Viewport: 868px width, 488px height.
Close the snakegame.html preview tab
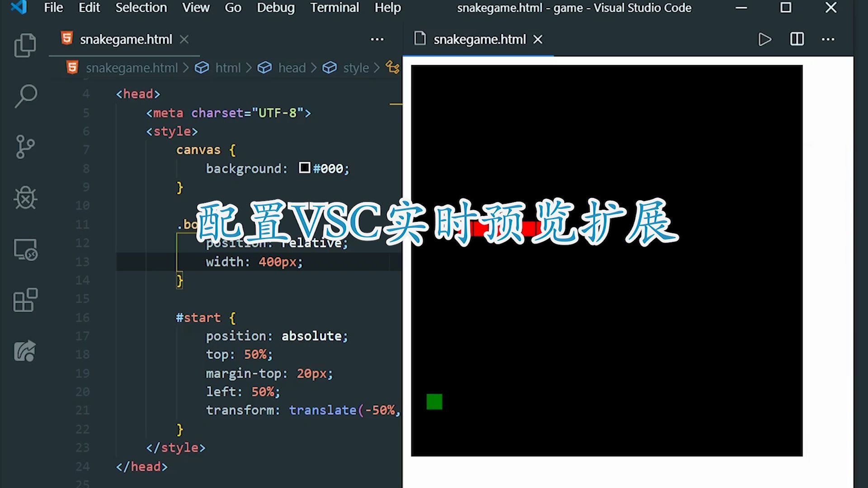tap(537, 39)
